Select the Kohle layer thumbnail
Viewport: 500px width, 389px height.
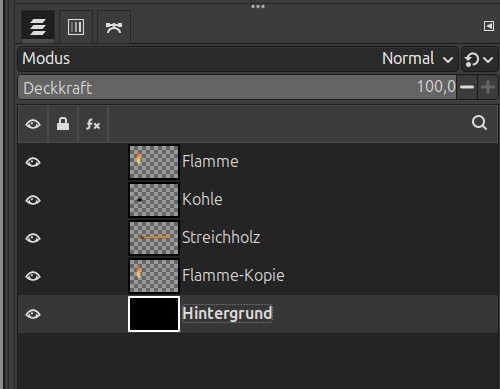154,200
